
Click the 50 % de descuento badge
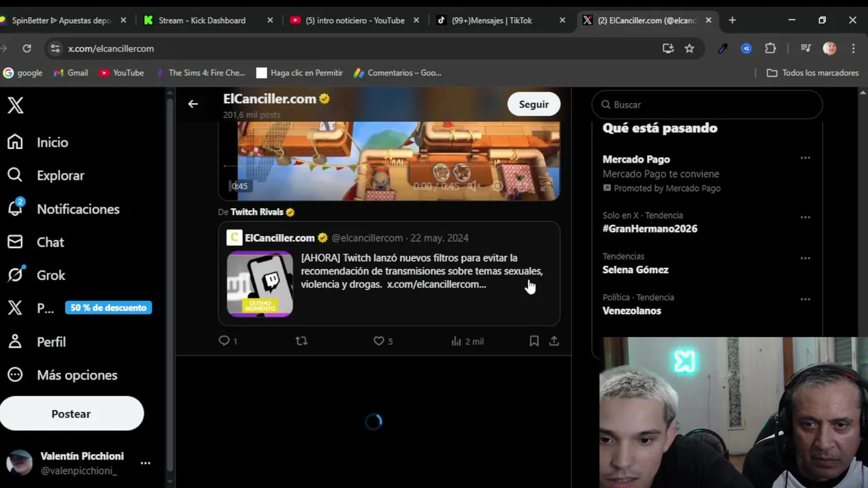(108, 308)
